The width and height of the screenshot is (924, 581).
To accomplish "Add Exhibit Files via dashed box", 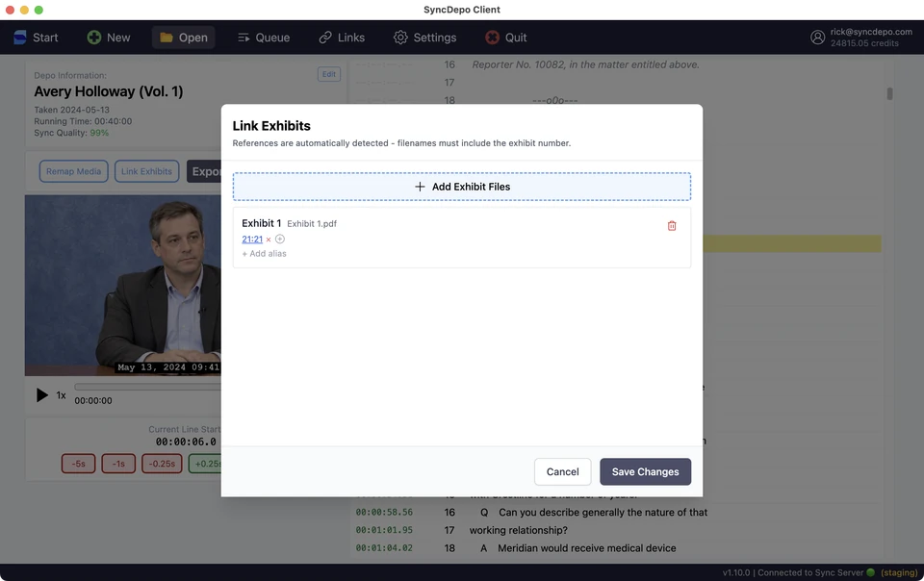I will click(x=462, y=187).
